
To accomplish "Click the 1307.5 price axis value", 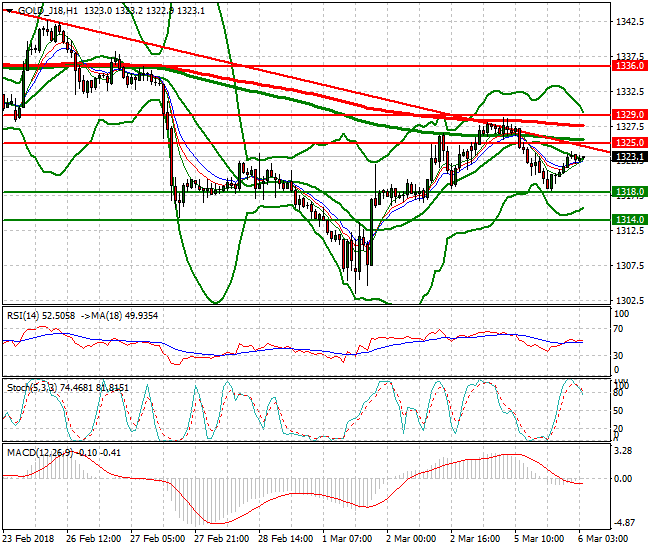I will click(x=630, y=266).
